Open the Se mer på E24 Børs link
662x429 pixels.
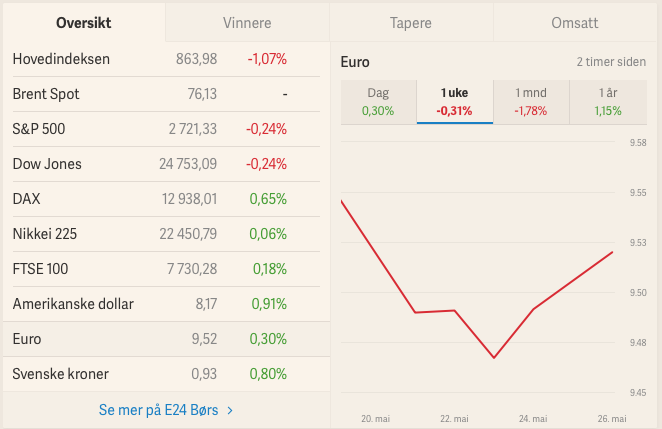[158, 410]
